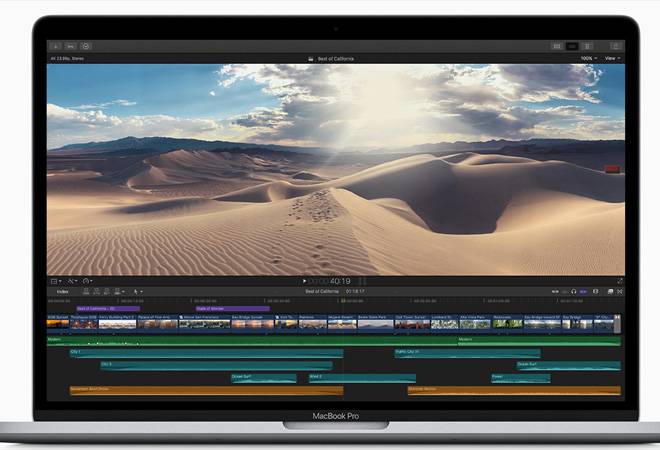This screenshot has height=450, width=660.
Task: Select the first green Modern music clip
Action: (x=252, y=341)
